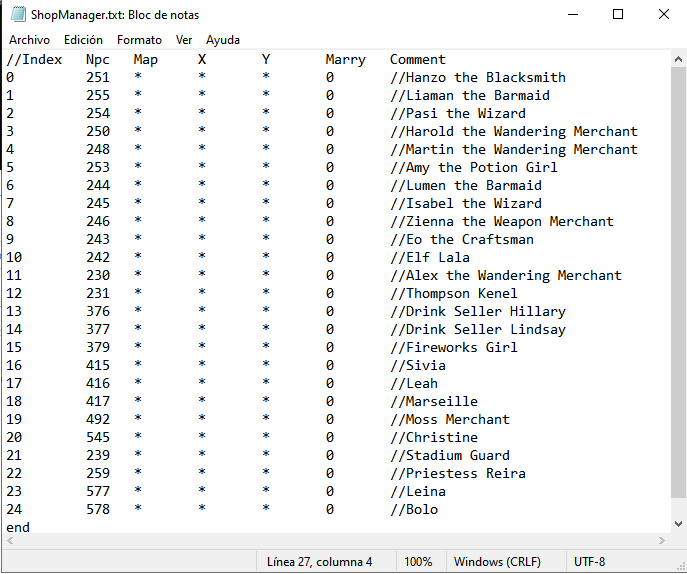Open the Formato menu
This screenshot has width=687, height=574.
pyautogui.click(x=139, y=40)
